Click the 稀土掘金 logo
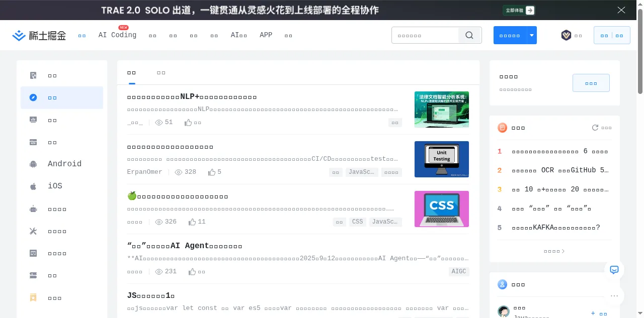This screenshot has height=318, width=644. 39,35
